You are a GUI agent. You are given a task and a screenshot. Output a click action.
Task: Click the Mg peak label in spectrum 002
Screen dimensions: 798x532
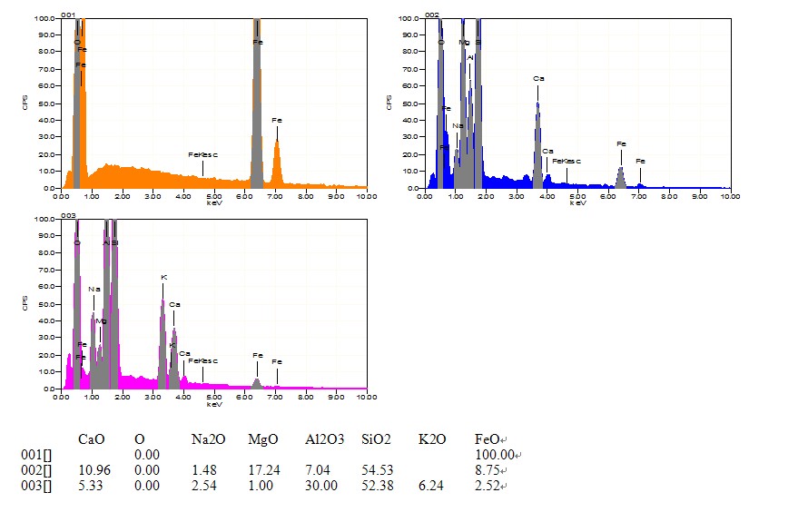[464, 43]
